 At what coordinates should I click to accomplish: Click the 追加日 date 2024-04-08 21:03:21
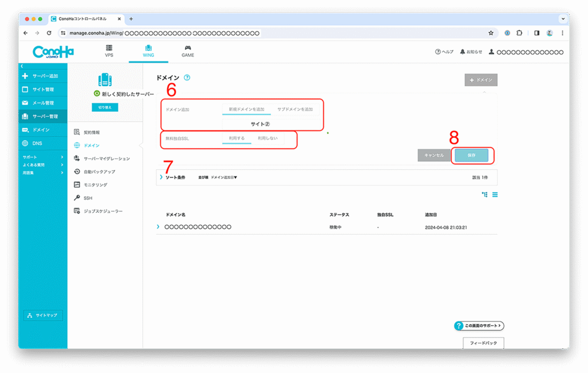coord(446,227)
